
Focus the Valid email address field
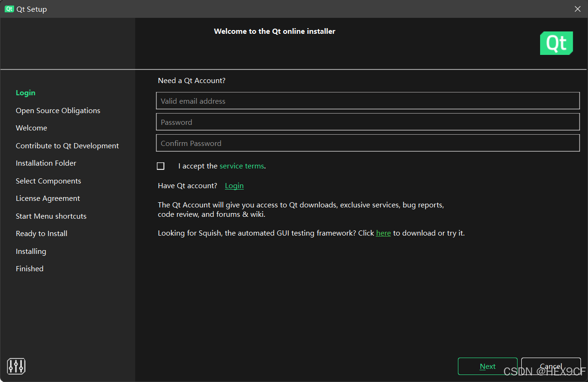(368, 101)
